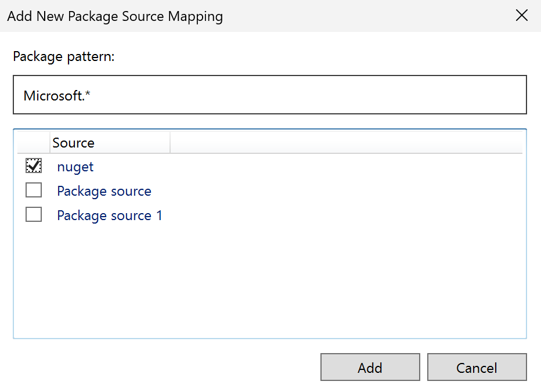
Task: Click the divider right of Source header
Action: point(170,143)
